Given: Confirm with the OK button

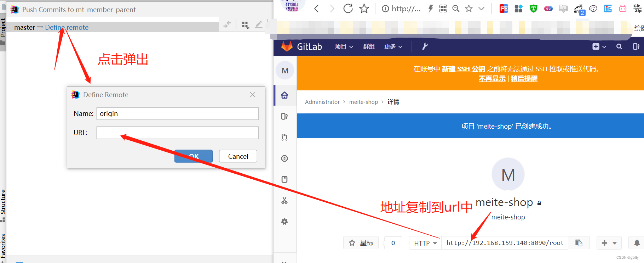Looking at the screenshot, I should click(194, 156).
